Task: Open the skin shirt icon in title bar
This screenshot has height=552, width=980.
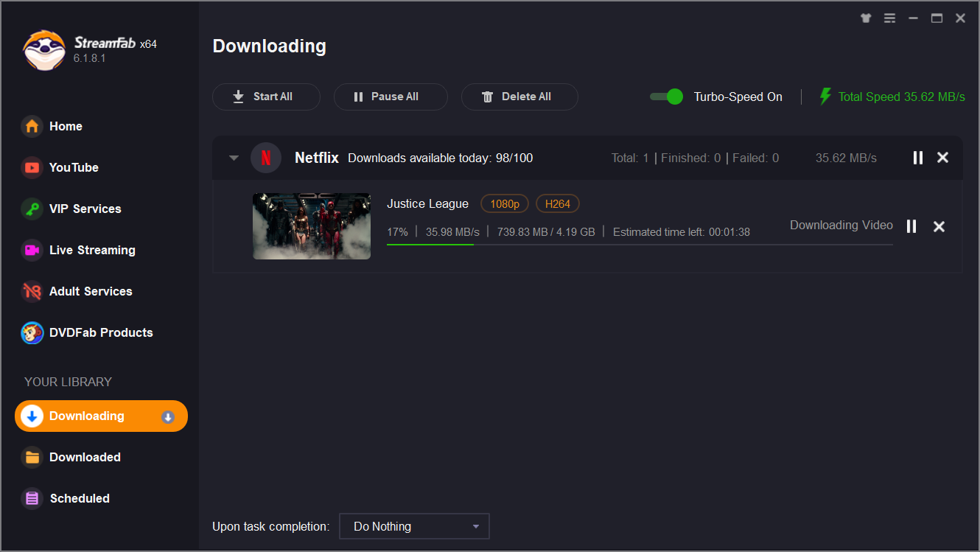Action: [x=866, y=18]
